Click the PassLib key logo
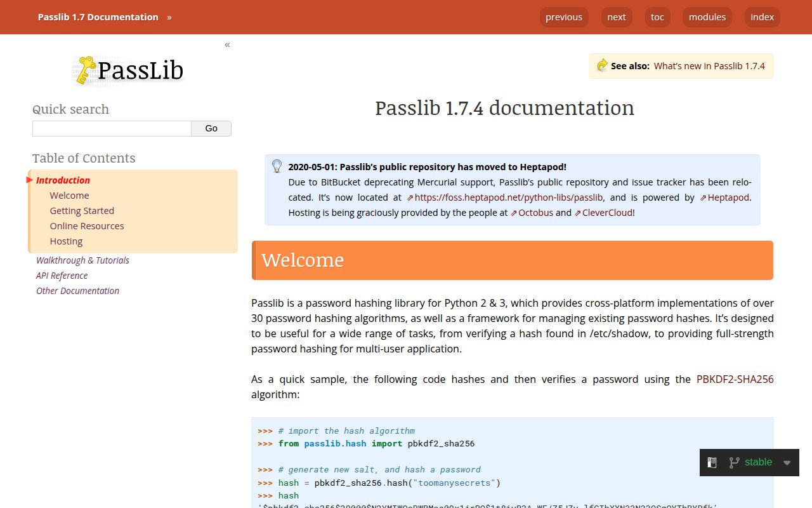The width and height of the screenshot is (812, 508). tap(128, 70)
